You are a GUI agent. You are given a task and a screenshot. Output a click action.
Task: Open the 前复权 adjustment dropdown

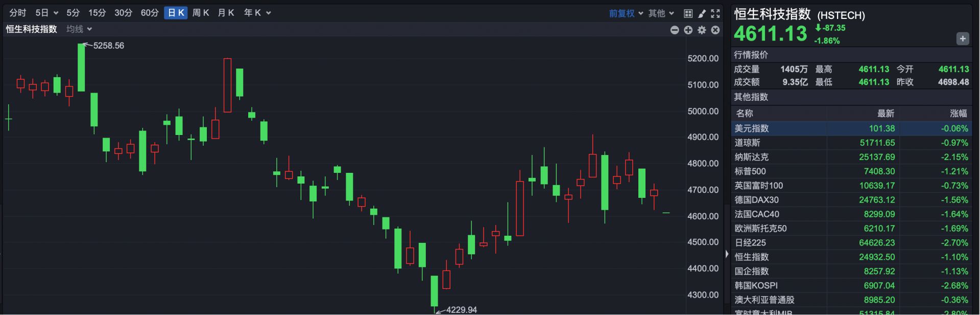(626, 13)
